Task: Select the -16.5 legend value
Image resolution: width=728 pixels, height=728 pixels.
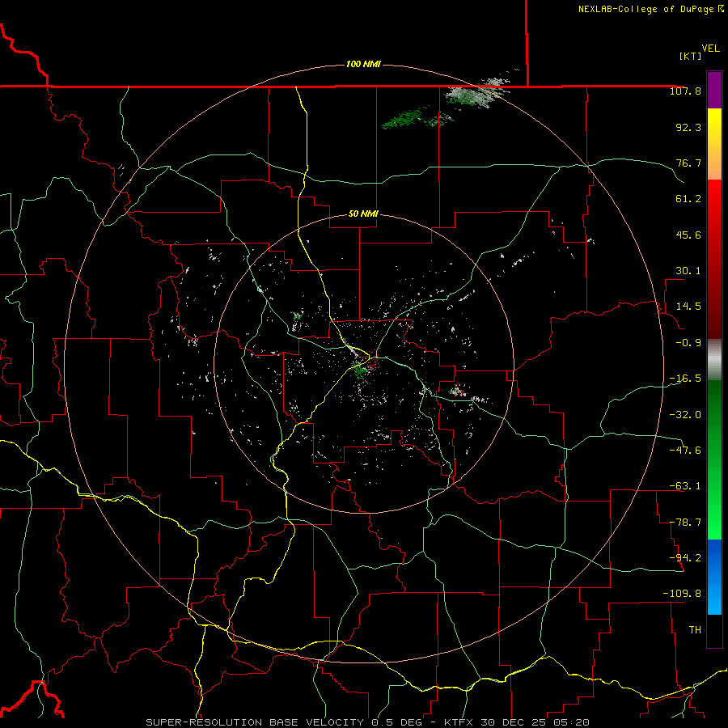Action: click(685, 379)
